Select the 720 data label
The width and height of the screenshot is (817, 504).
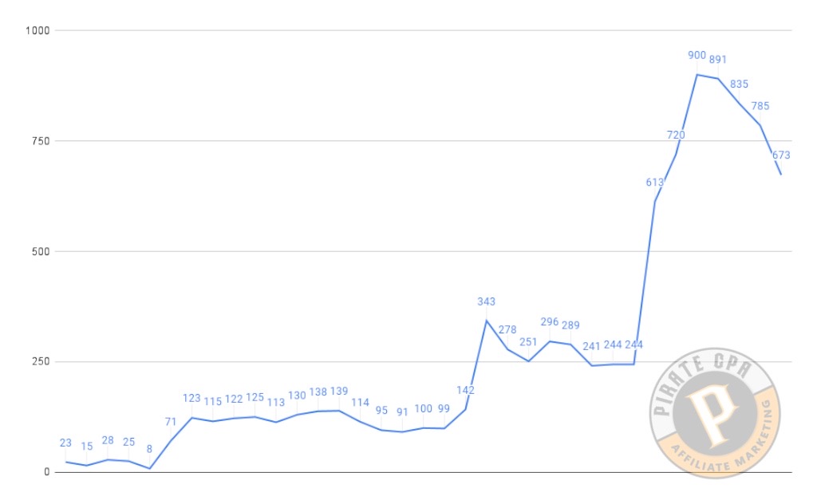(676, 135)
